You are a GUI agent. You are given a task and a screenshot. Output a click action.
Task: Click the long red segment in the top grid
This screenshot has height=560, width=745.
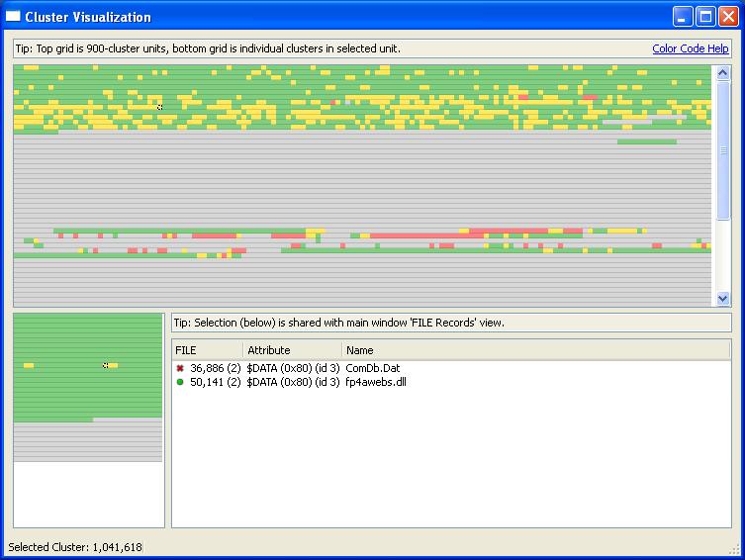pyautogui.click(x=510, y=231)
